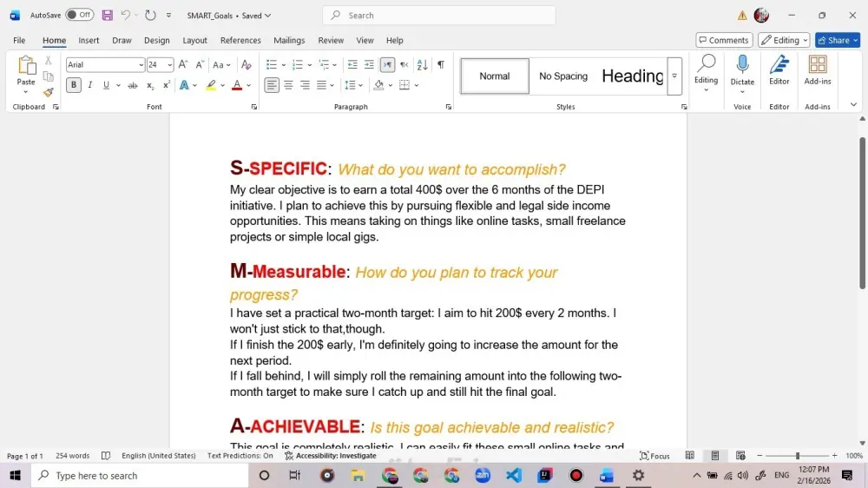
Task: Open the Editing mode dropdown
Action: (x=784, y=40)
